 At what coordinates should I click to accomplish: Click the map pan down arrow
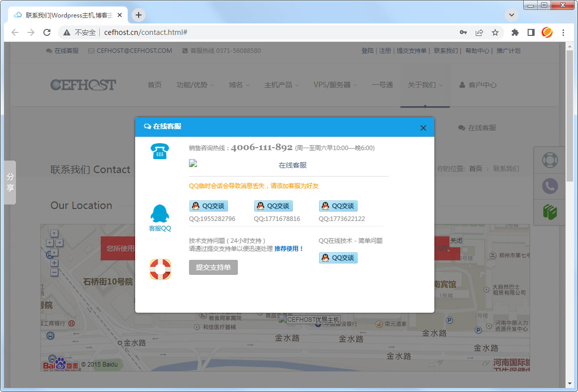click(54, 253)
